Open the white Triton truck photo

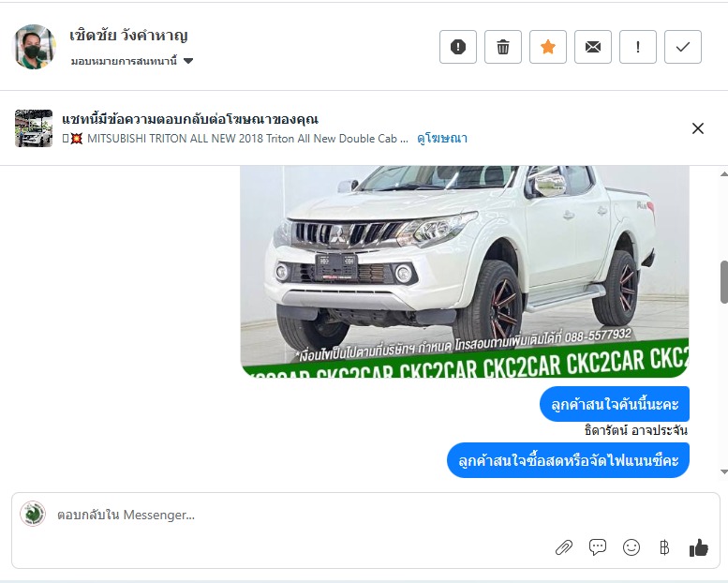(x=465, y=272)
